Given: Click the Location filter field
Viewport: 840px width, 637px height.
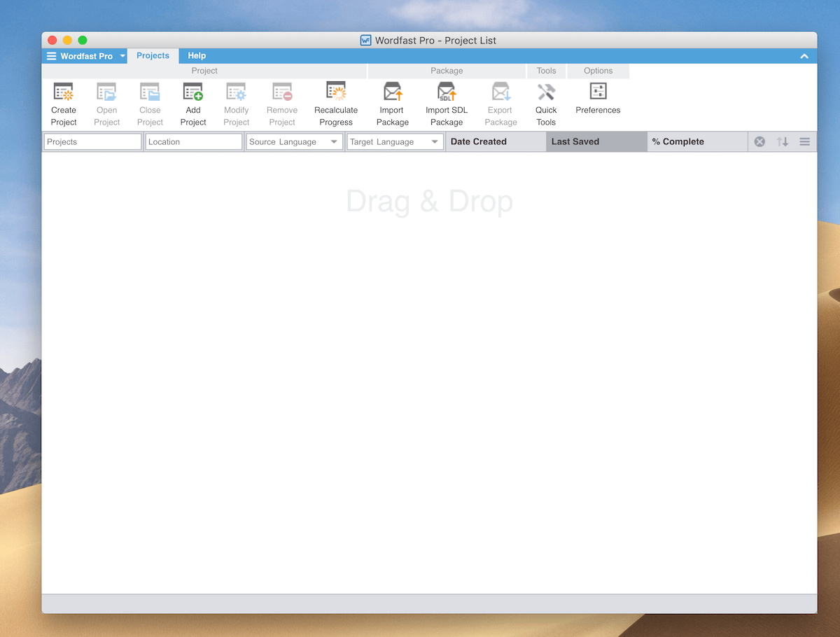Looking at the screenshot, I should pyautogui.click(x=194, y=141).
